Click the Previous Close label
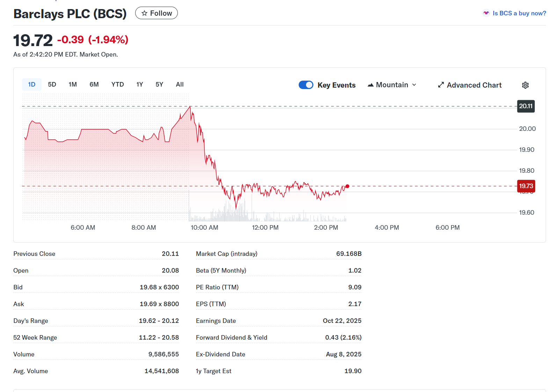 [34, 254]
